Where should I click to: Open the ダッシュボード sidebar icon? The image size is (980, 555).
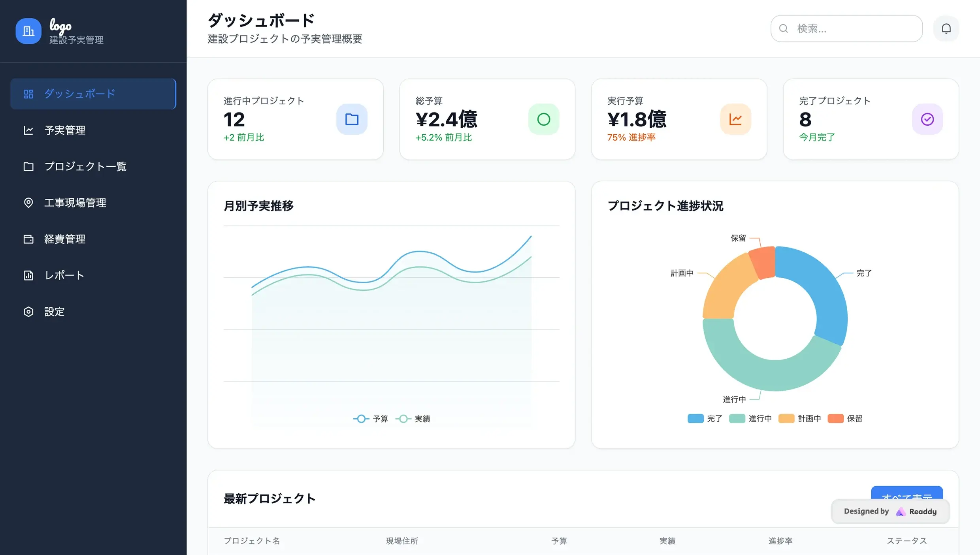pyautogui.click(x=28, y=94)
